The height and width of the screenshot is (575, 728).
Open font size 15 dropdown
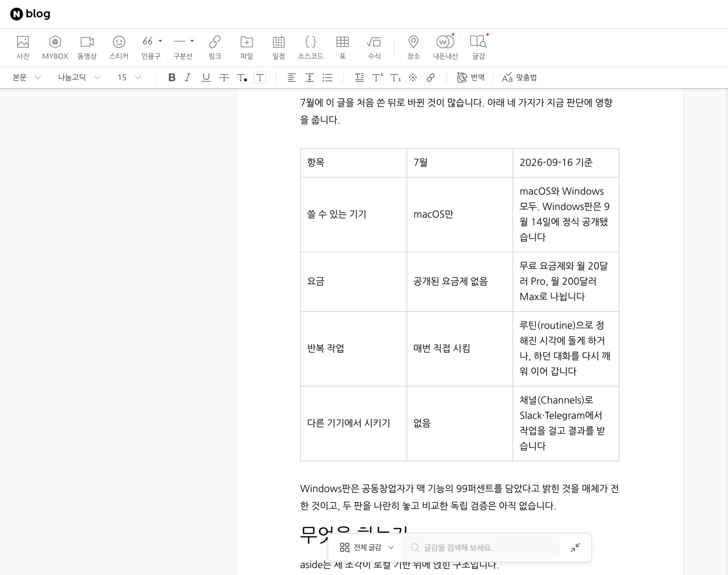[129, 78]
